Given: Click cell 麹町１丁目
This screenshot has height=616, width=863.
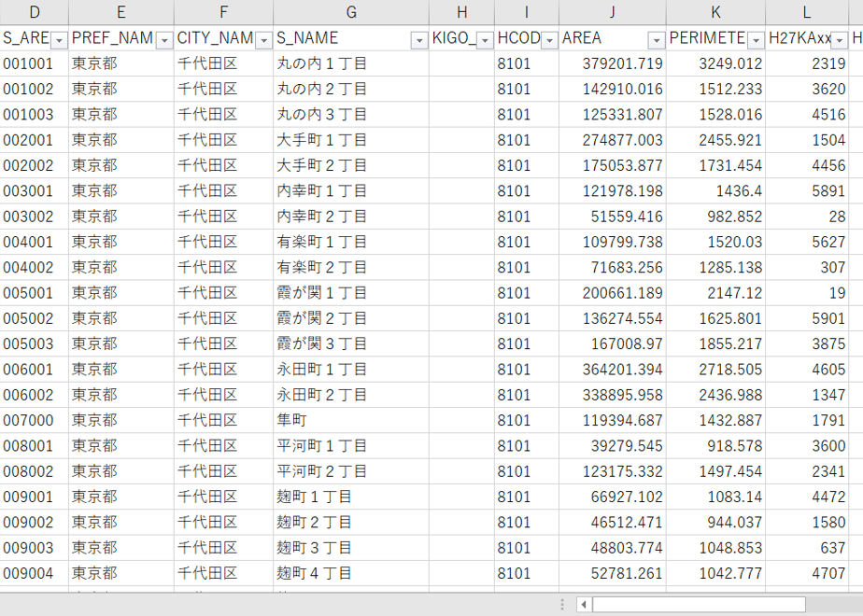Looking at the screenshot, I should coord(351,497).
